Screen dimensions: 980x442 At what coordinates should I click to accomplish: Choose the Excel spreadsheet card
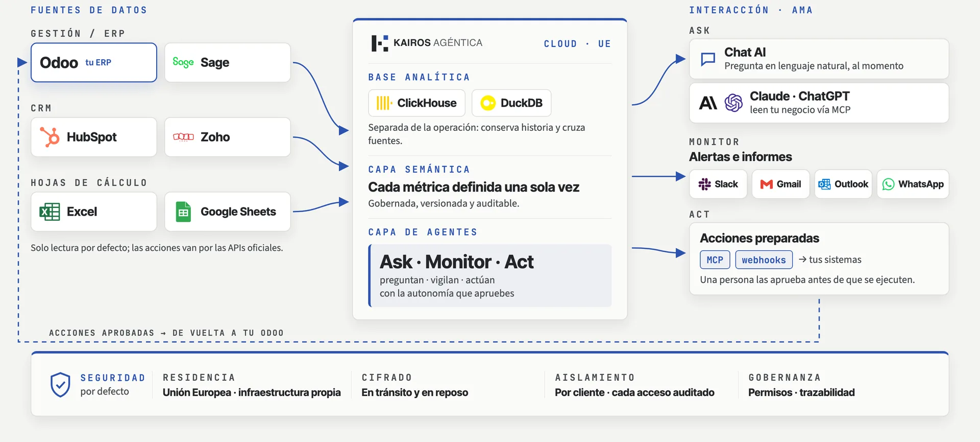[x=94, y=212]
